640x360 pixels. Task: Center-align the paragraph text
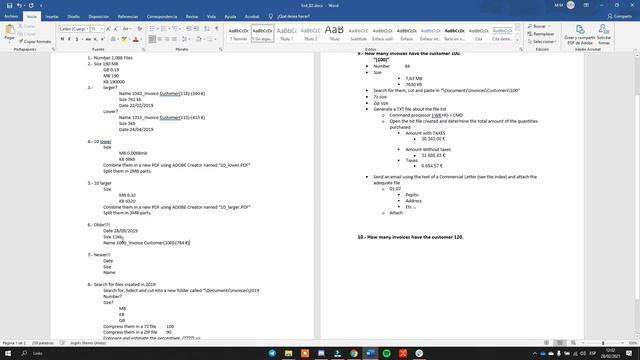[x=160, y=39]
